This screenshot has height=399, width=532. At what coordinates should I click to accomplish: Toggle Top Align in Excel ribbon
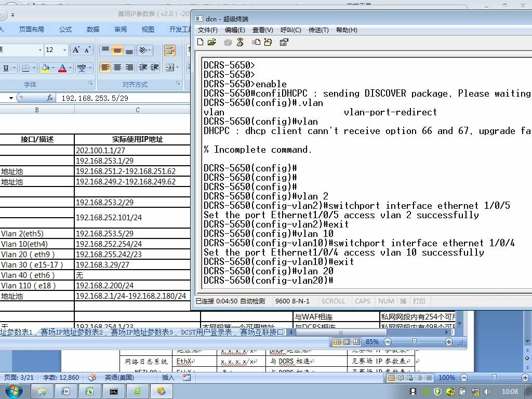coord(105,50)
